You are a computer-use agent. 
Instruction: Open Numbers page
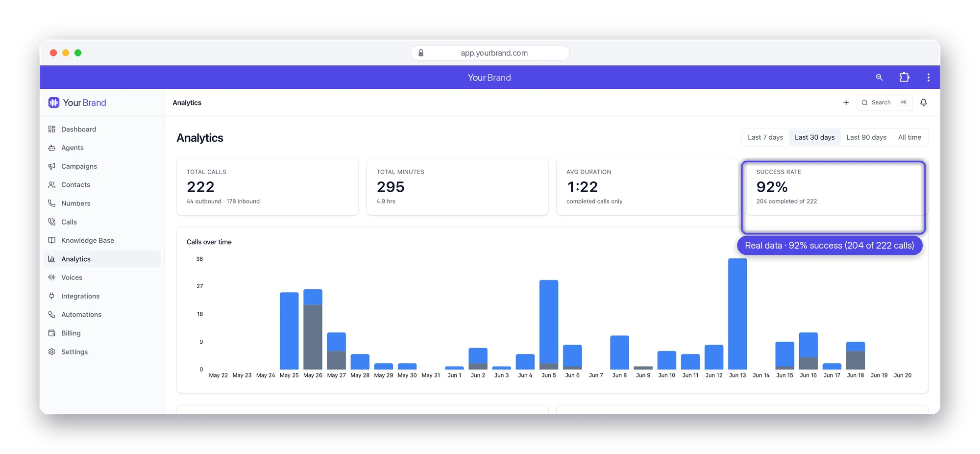(x=102, y=203)
